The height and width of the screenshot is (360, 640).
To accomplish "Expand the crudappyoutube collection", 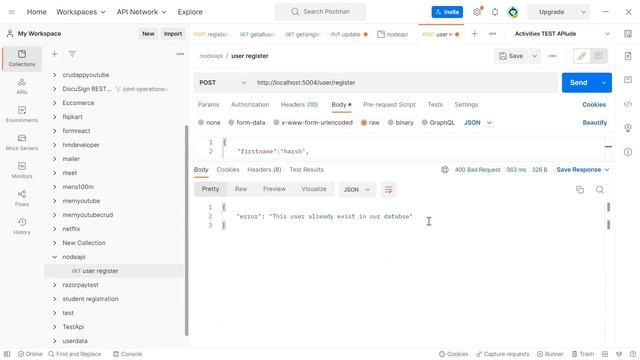I will 54,75.
